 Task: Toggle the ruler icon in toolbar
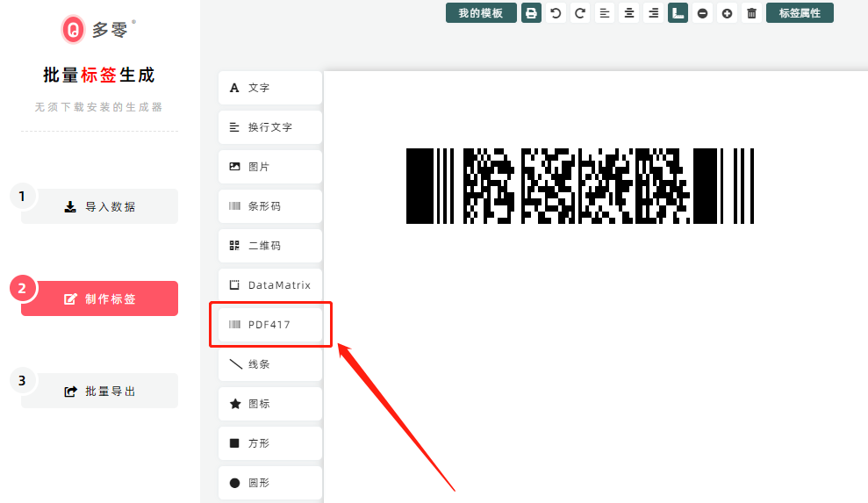678,13
